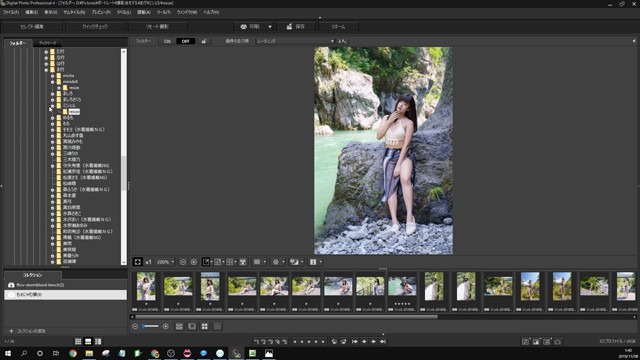Click the grid overlay icon in preview toolbar
This screenshot has height=360, width=640.
[x=243, y=262]
